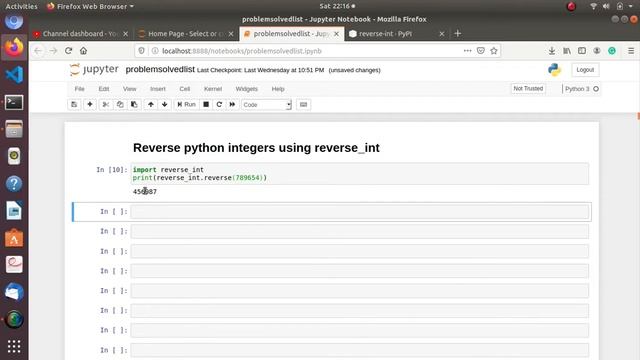Open the cell type Code dropdown
Screen dimensions: 640x360
pos(267,105)
